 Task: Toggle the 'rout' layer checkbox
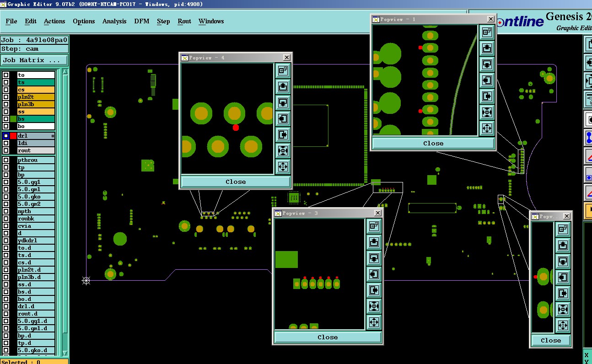tap(6, 150)
